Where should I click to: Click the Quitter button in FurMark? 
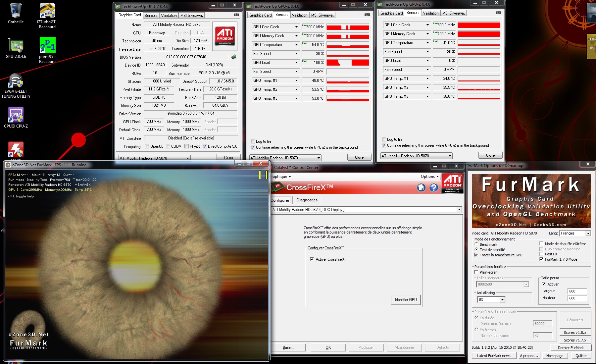581,356
